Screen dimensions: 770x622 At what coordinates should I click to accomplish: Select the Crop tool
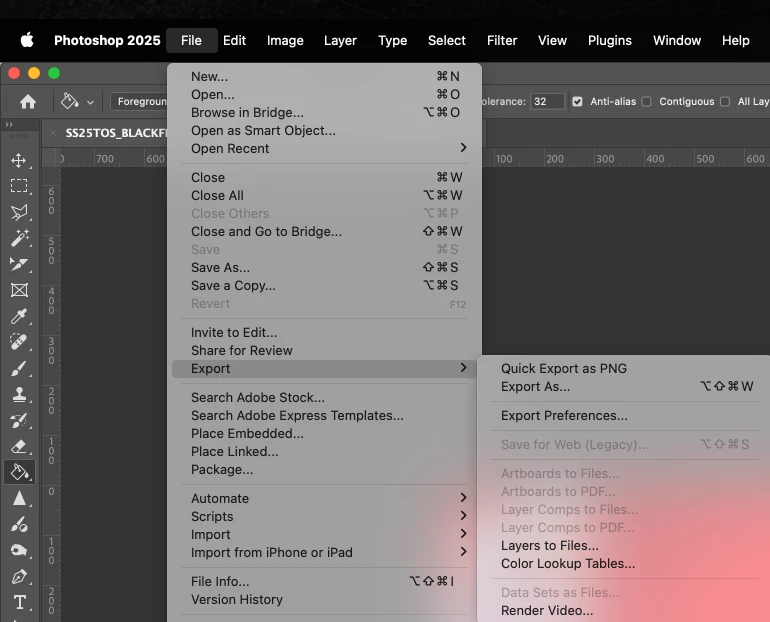pyautogui.click(x=19, y=264)
